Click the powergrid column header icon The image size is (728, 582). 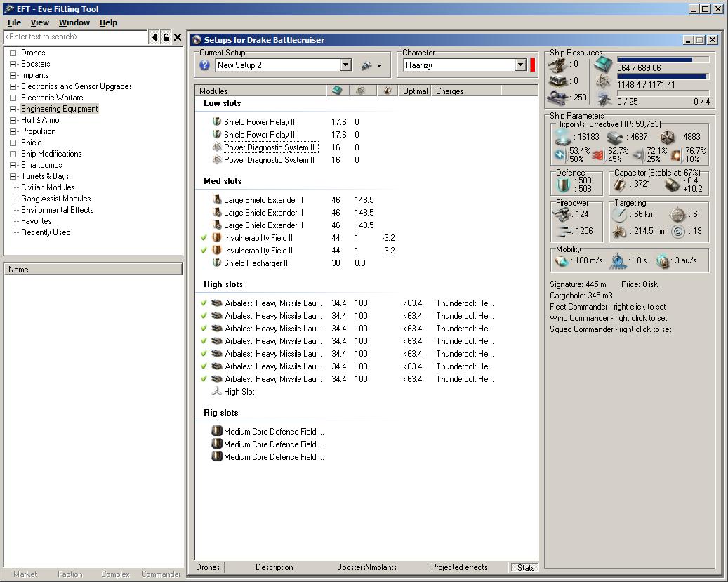pyautogui.click(x=360, y=91)
